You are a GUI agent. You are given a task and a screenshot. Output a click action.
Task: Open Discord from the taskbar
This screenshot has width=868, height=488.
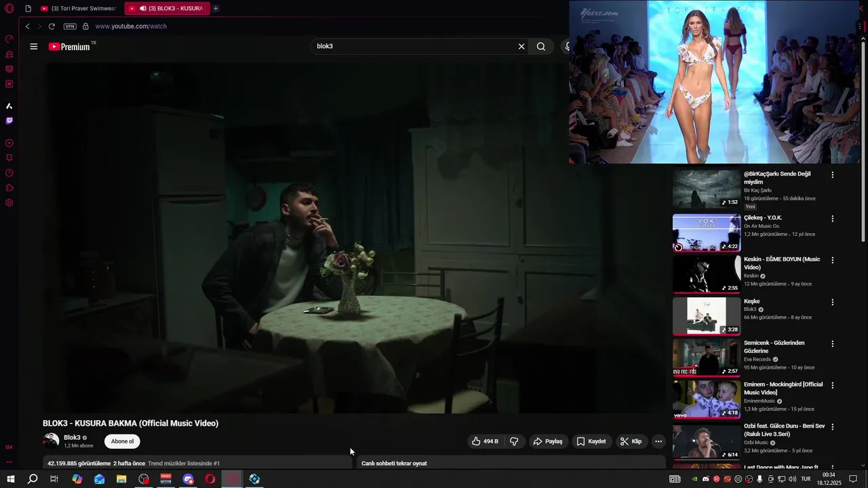[x=188, y=479]
